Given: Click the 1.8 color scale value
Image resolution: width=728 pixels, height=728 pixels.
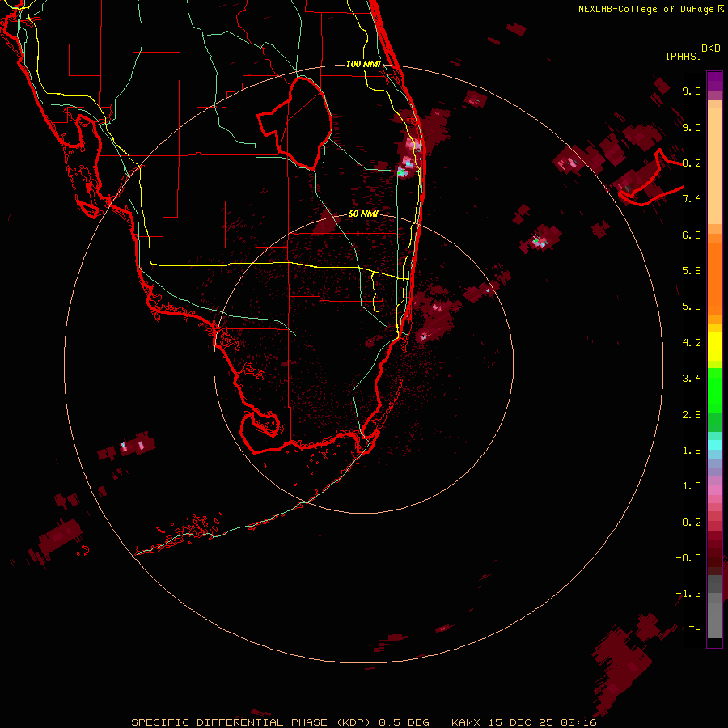Looking at the screenshot, I should [x=692, y=451].
